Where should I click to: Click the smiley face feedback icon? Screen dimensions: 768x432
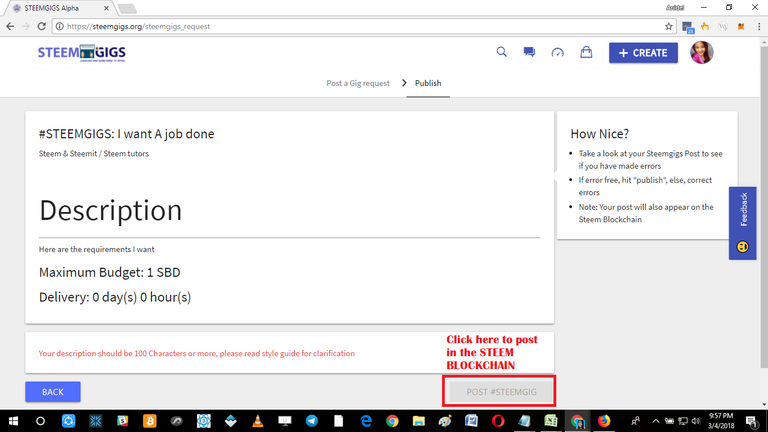click(x=743, y=246)
